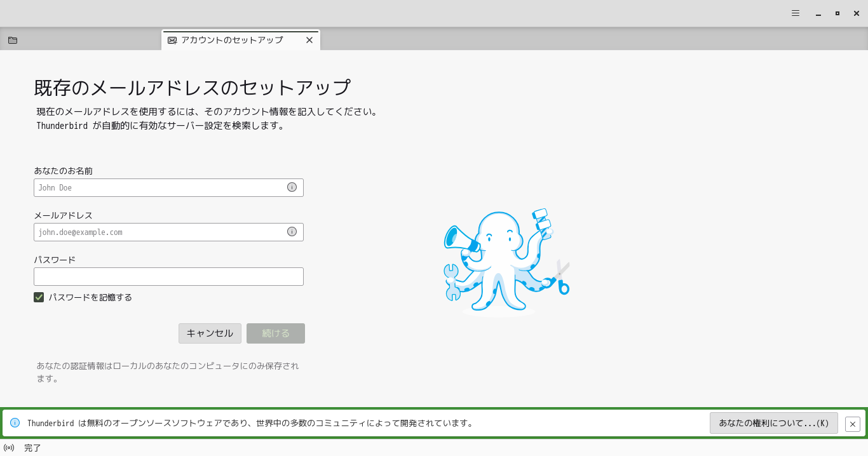Open the Thunderbird hamburger application menu
The image size is (868, 456).
coord(795,13)
